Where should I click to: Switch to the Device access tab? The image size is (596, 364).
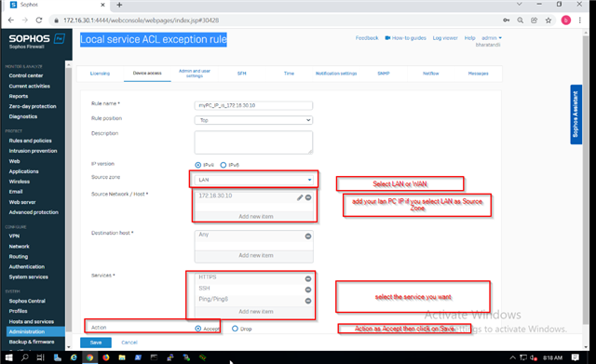[x=147, y=73]
